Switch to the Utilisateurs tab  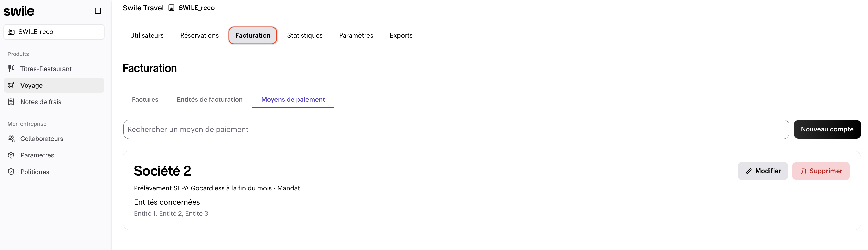click(146, 35)
